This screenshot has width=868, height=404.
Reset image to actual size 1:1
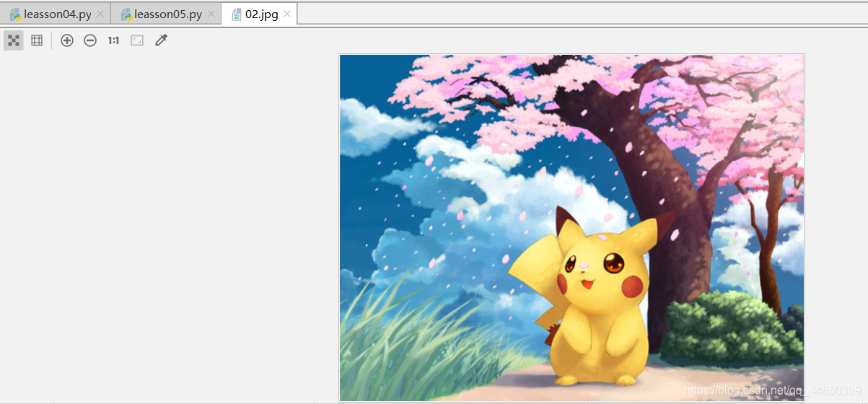(113, 40)
